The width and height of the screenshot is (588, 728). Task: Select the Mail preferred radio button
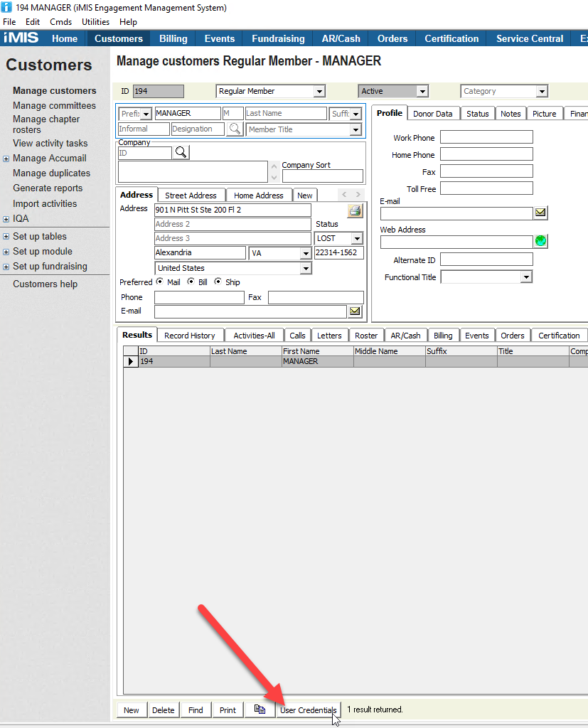pyautogui.click(x=159, y=282)
